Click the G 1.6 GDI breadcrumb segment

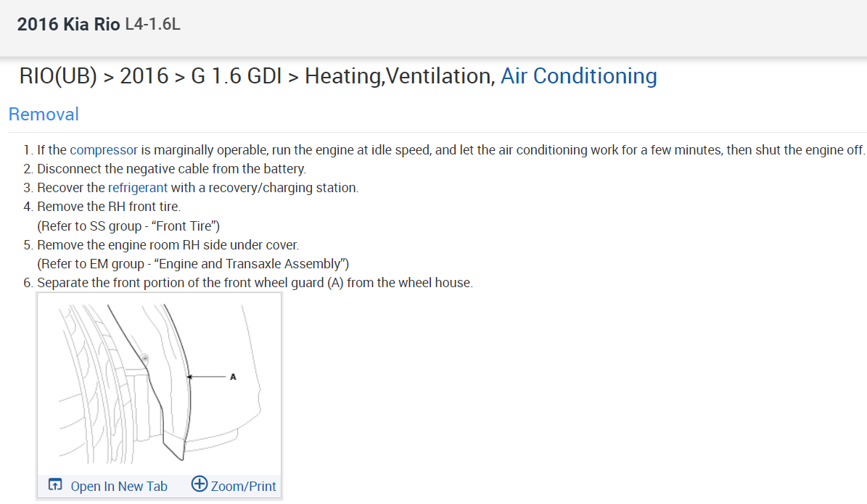[x=236, y=76]
